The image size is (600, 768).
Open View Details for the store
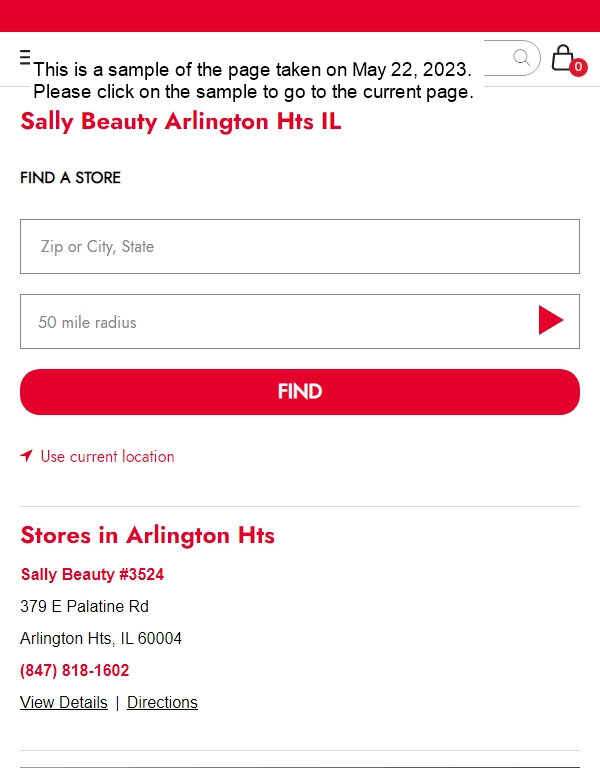tap(64, 702)
